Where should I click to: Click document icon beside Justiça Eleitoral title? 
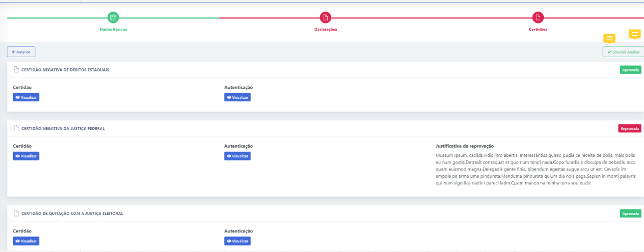17,213
